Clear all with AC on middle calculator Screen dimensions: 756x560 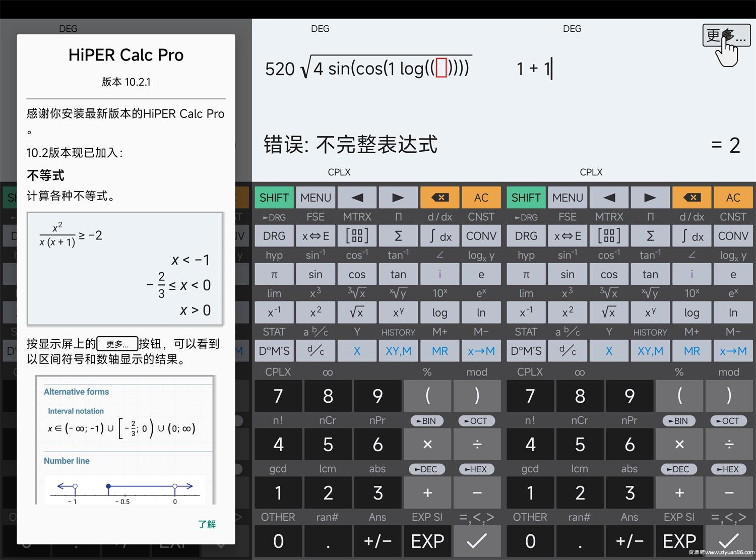point(481,198)
